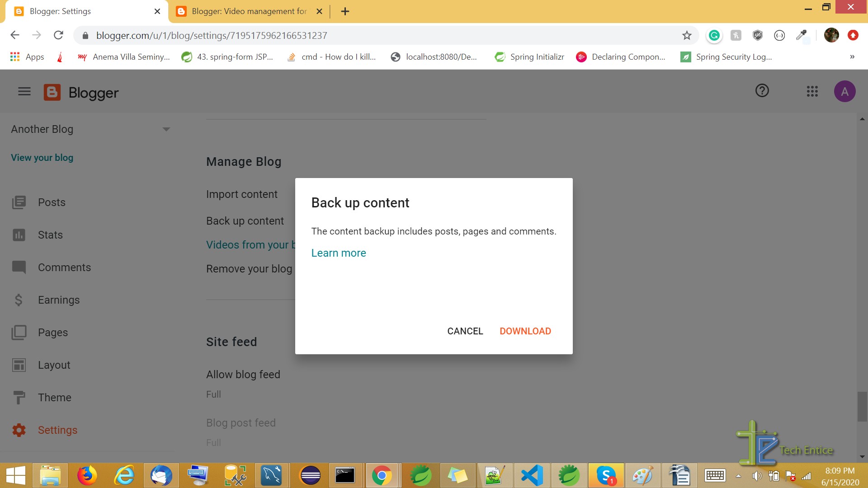Click View your blog link
The image size is (868, 488).
pyautogui.click(x=42, y=157)
